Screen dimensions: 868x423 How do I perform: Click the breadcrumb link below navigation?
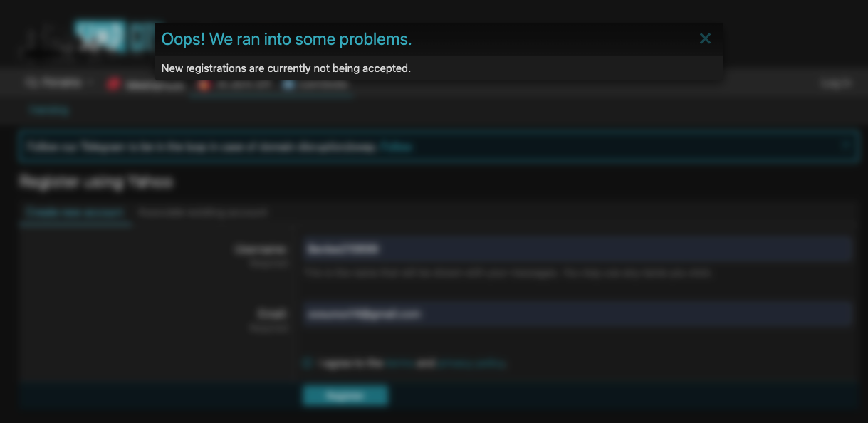click(49, 110)
